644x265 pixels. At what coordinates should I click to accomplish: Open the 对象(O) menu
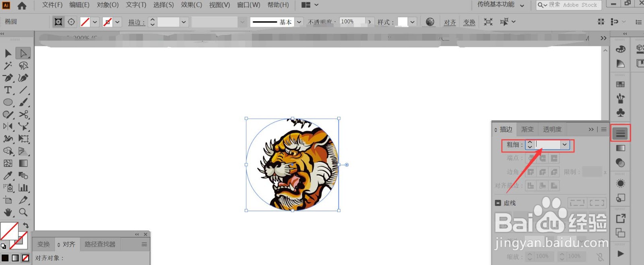(108, 5)
